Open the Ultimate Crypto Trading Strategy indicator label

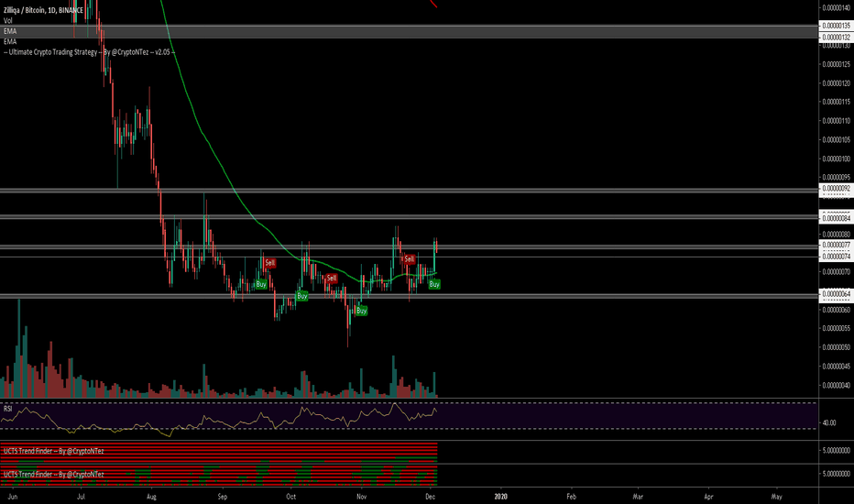coord(89,52)
